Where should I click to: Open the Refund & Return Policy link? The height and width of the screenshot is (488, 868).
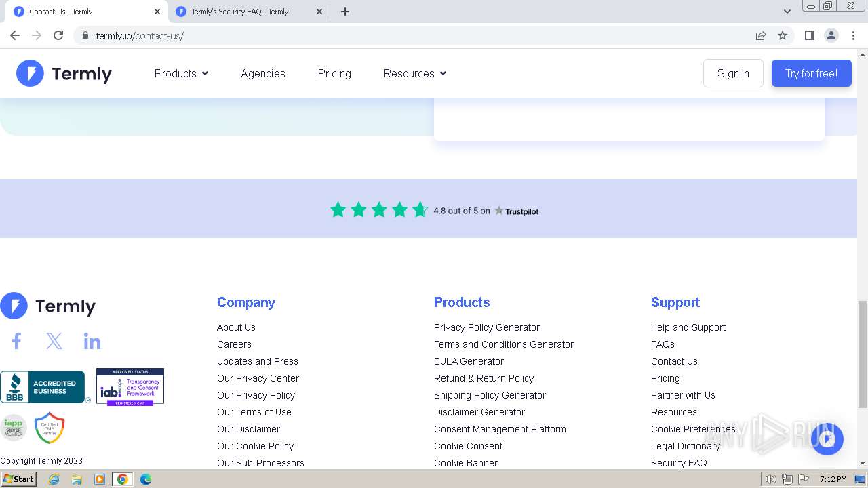point(484,378)
